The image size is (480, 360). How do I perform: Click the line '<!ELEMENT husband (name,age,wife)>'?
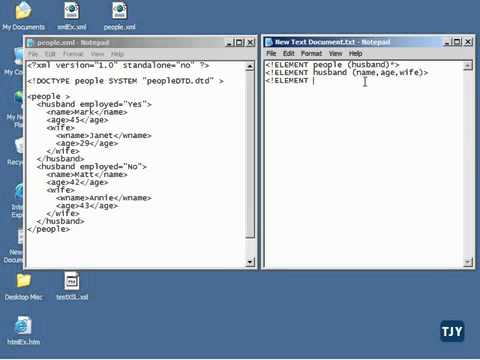point(347,72)
